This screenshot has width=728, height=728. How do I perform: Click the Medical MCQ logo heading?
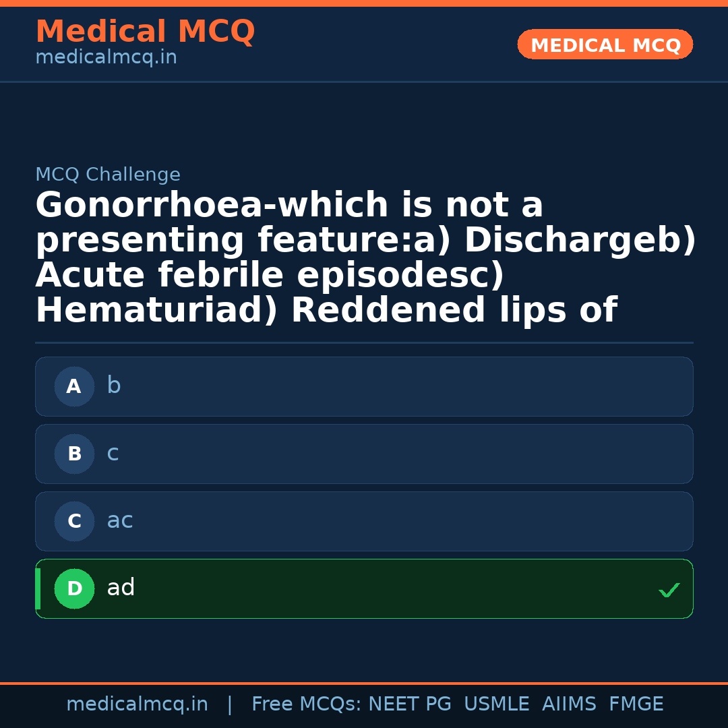point(145,32)
